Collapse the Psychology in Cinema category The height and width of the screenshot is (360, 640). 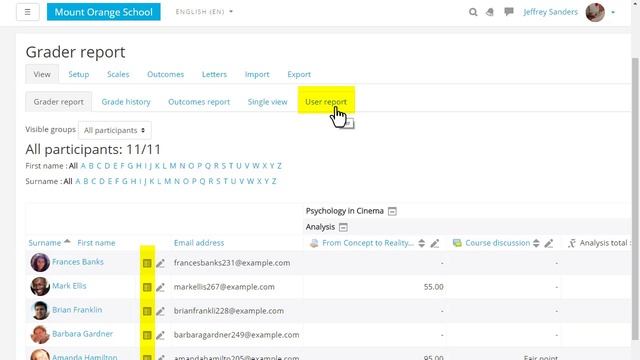(392, 211)
